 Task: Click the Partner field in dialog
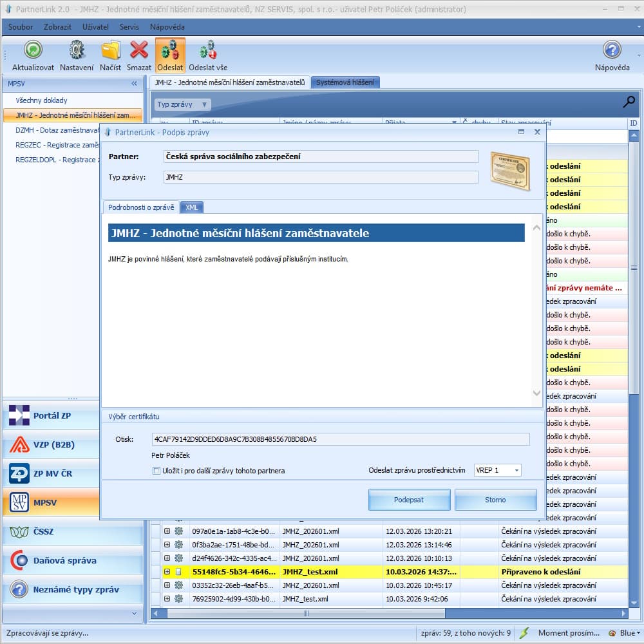point(321,156)
